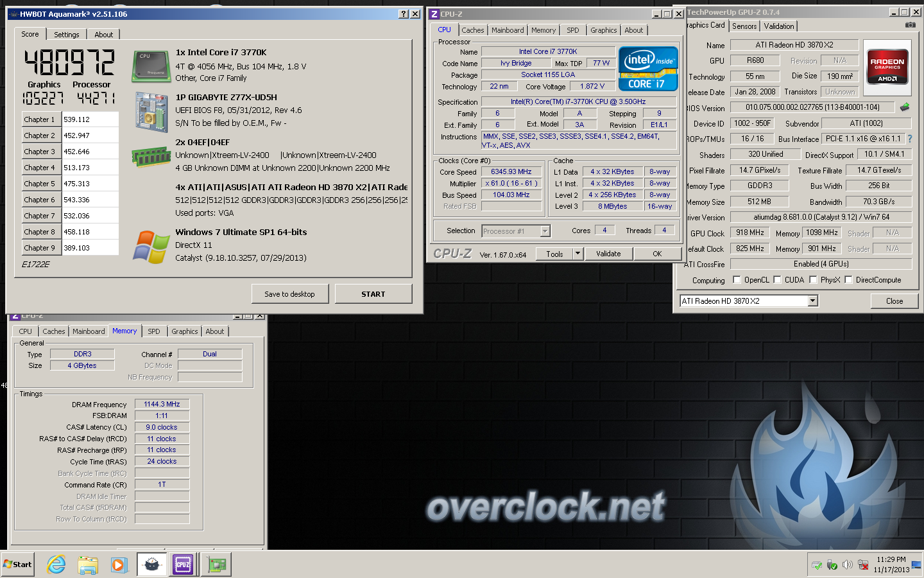Switch to the GPU-Z graphics card taskbar icon

(216, 565)
